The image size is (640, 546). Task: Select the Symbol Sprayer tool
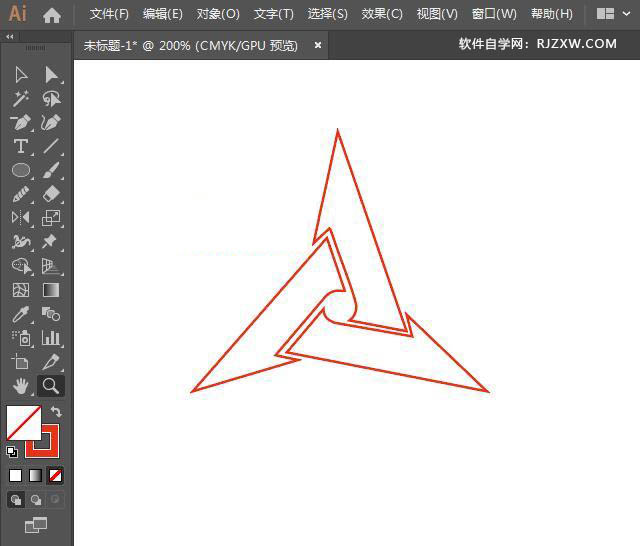coord(21,338)
